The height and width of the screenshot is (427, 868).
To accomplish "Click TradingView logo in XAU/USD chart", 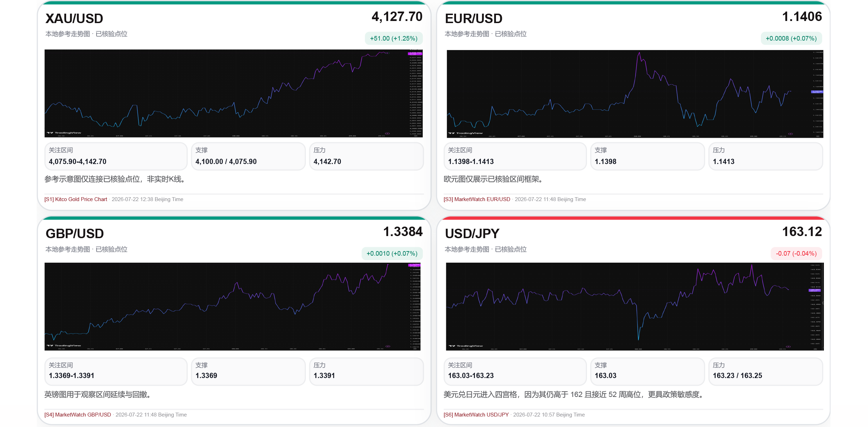I will click(x=64, y=133).
